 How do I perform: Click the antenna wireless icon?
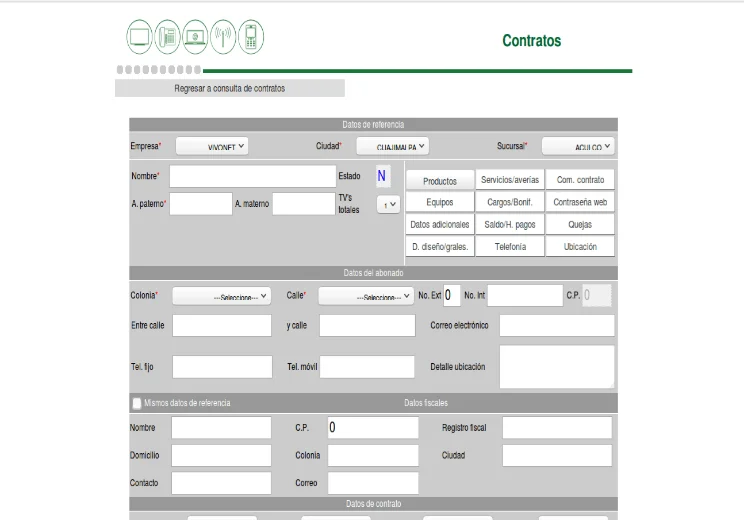223,37
